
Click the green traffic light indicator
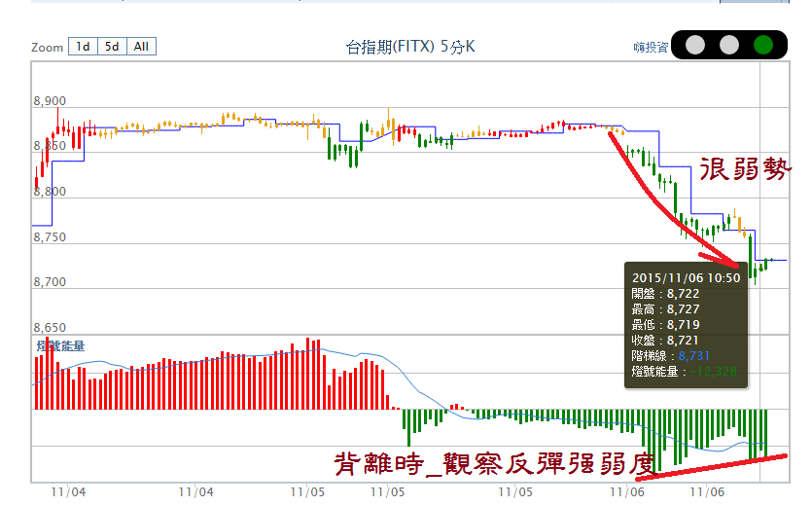point(763,45)
